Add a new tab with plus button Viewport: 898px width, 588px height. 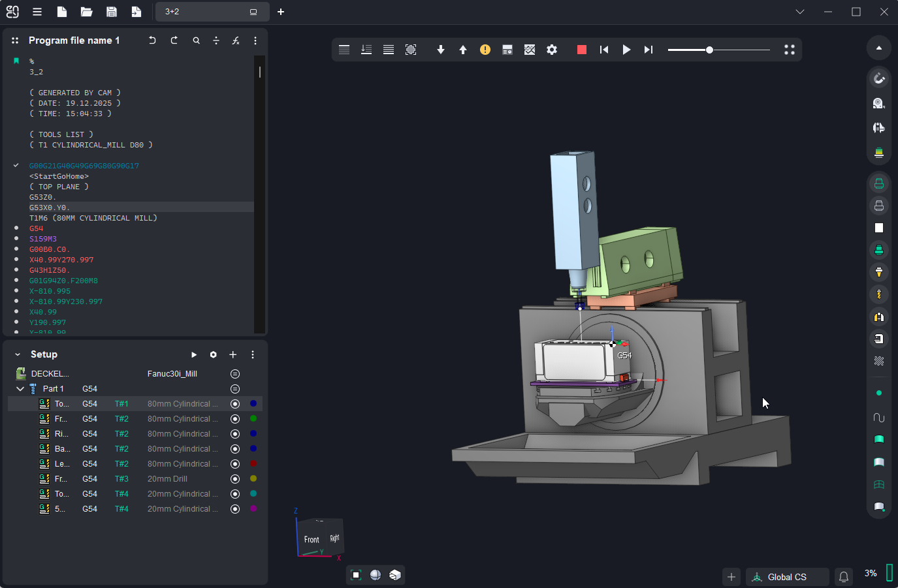pyautogui.click(x=281, y=12)
